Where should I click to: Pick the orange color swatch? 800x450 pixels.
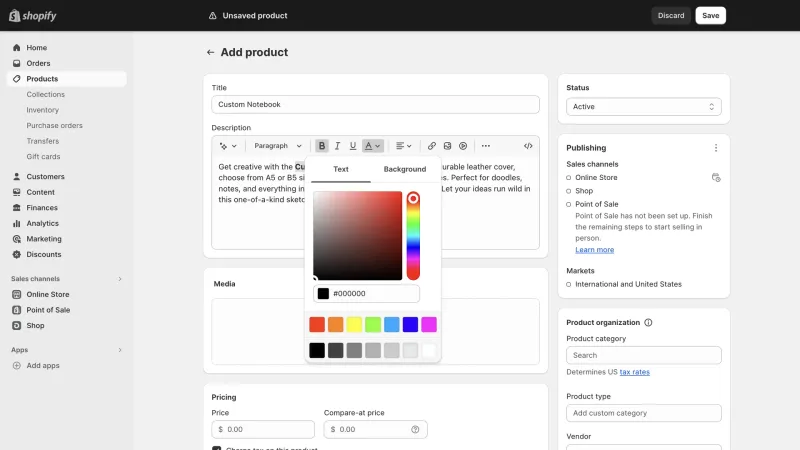(336, 324)
